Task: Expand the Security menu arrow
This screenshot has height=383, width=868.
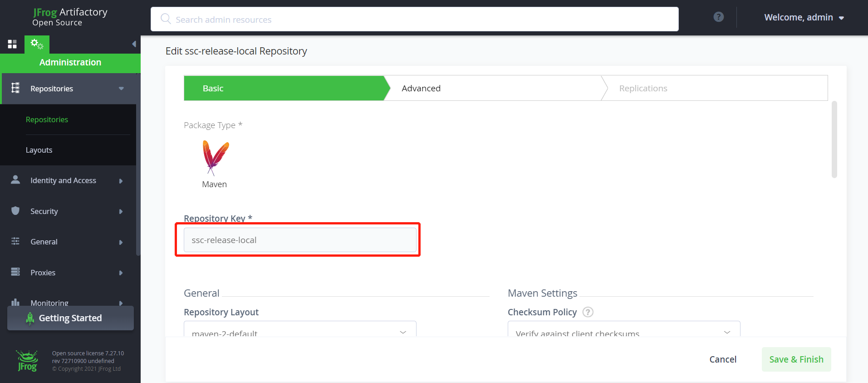Action: 121,212
